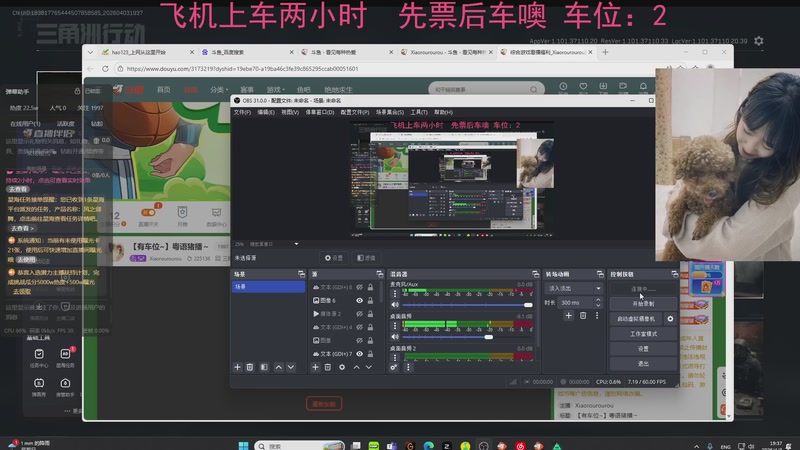Click Douyu search magnifier icon
The image size is (800, 450).
pos(534,89)
